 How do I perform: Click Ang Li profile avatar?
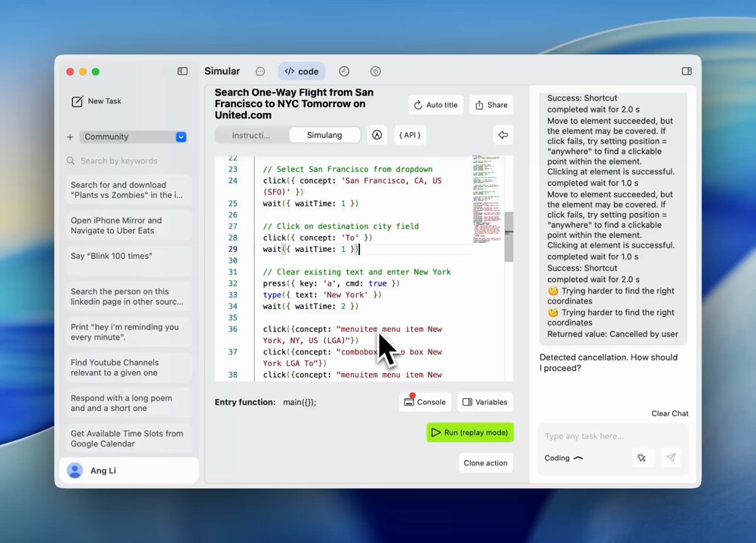(x=75, y=471)
